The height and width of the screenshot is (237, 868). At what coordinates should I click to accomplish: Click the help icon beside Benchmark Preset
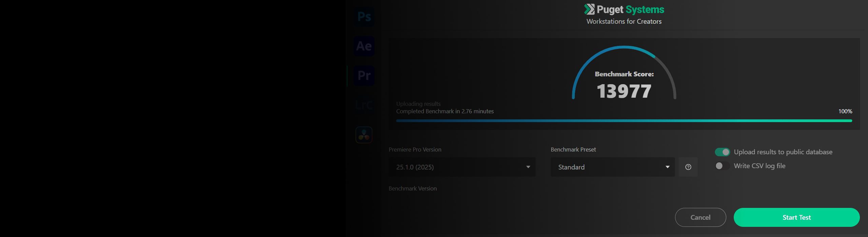click(x=688, y=167)
